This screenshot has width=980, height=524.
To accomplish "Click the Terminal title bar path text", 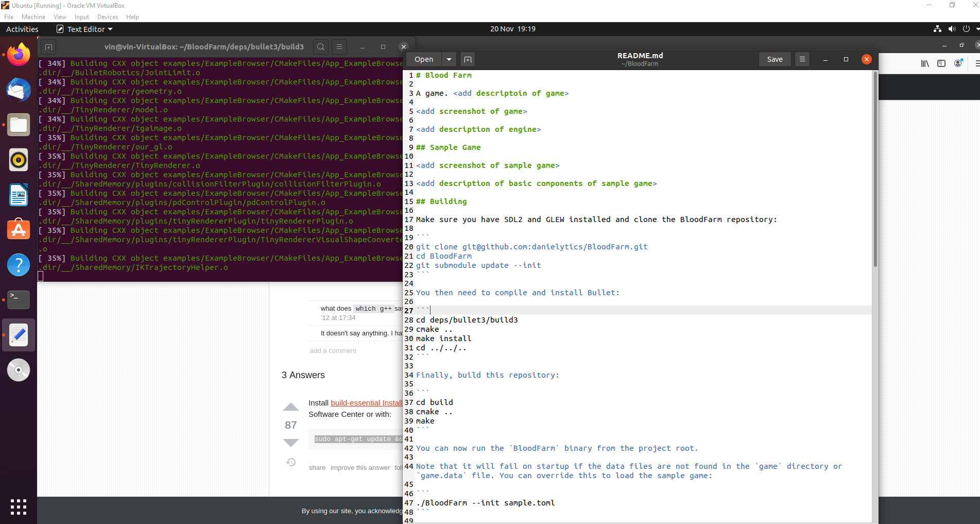I will pos(204,47).
